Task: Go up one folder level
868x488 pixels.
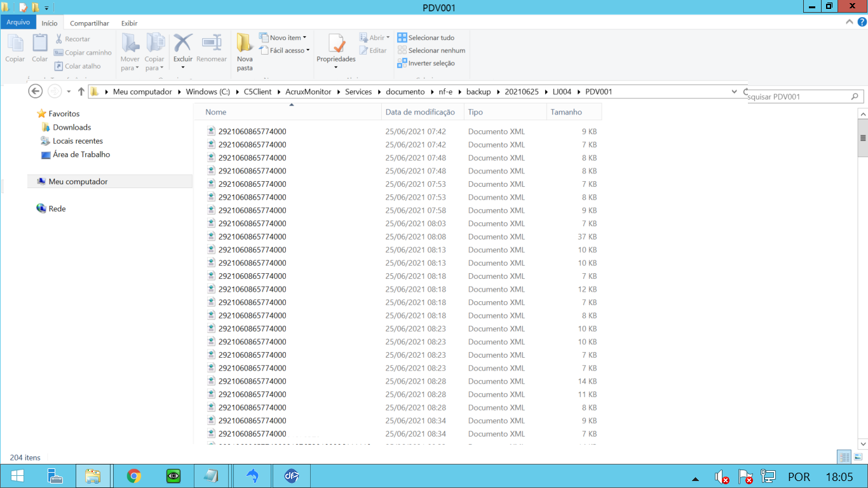Action: 81,91
